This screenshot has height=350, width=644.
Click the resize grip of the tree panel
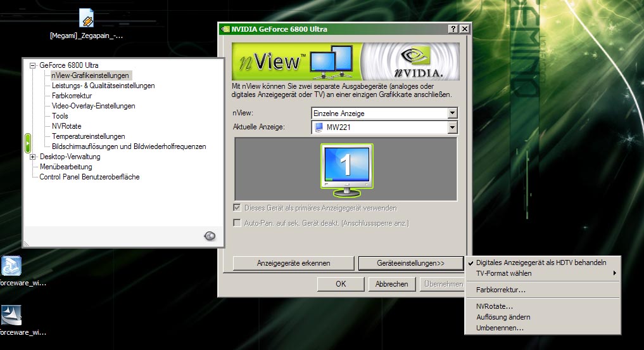27,243
